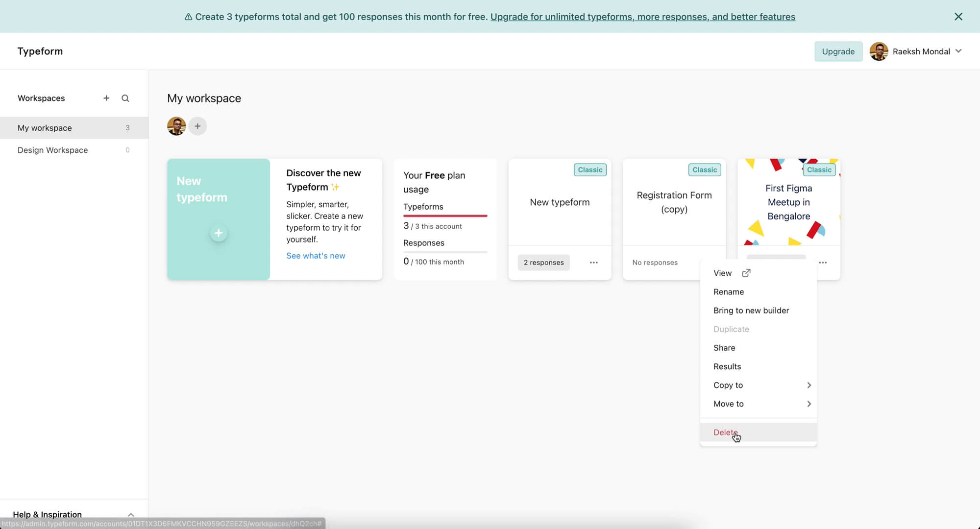Dismiss the upgrade banner with X

tap(958, 17)
